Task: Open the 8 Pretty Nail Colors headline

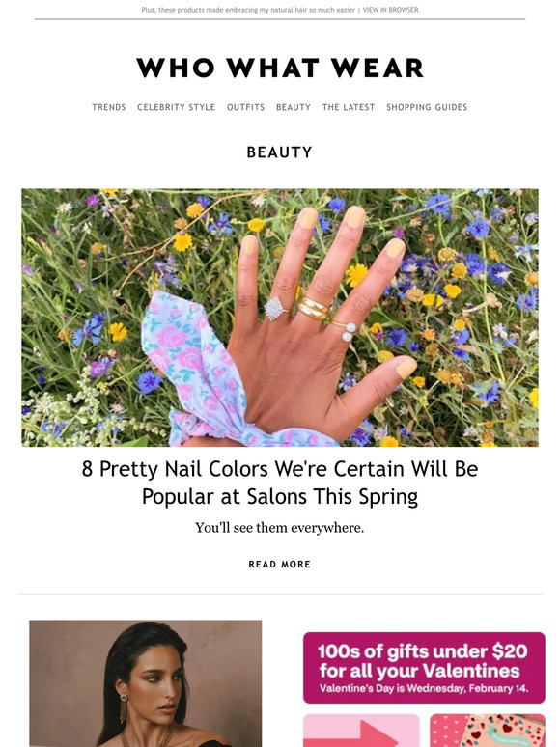Action: 280,483
